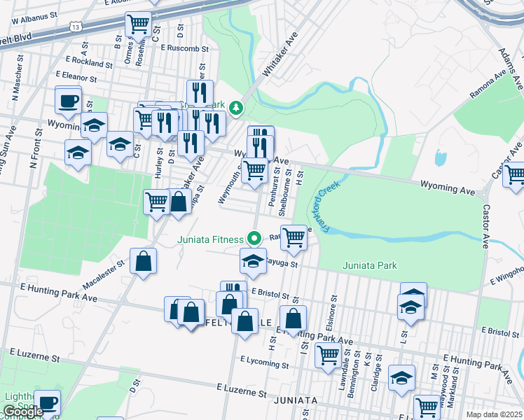Click the grocery cart marker near Maywood St

point(427,407)
